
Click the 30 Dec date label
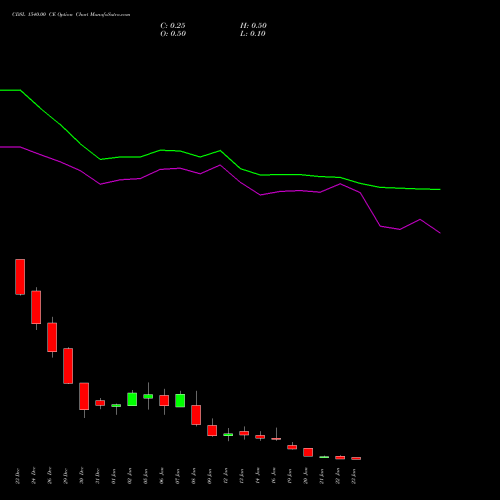point(82,476)
